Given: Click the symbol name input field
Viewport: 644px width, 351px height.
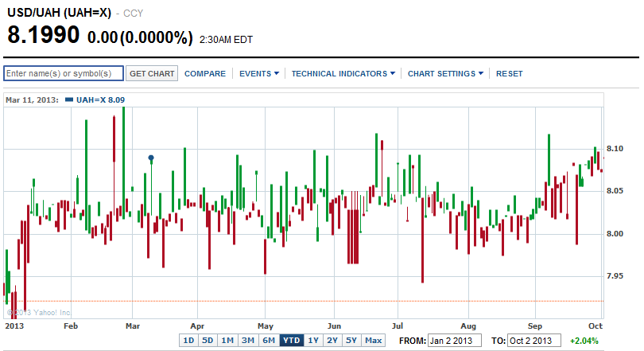Looking at the screenshot, I should click(x=64, y=73).
